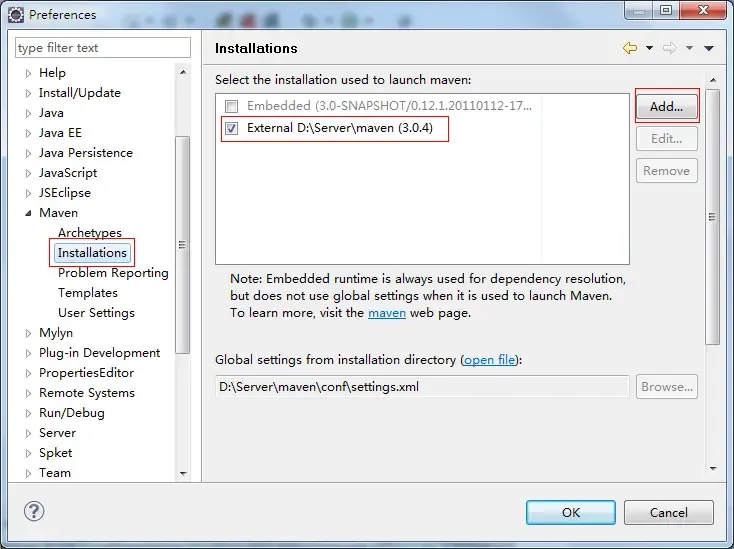Click tree panel scroll down arrow

183,474
